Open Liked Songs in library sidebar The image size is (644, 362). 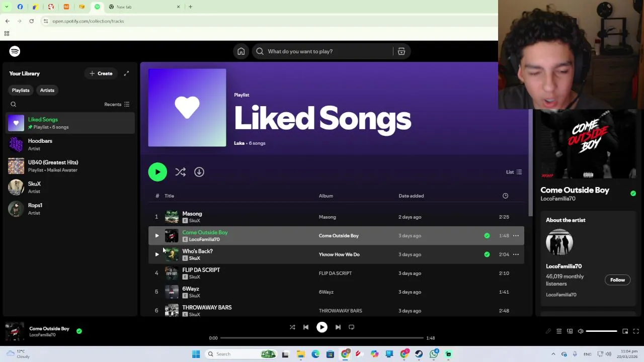click(70, 123)
